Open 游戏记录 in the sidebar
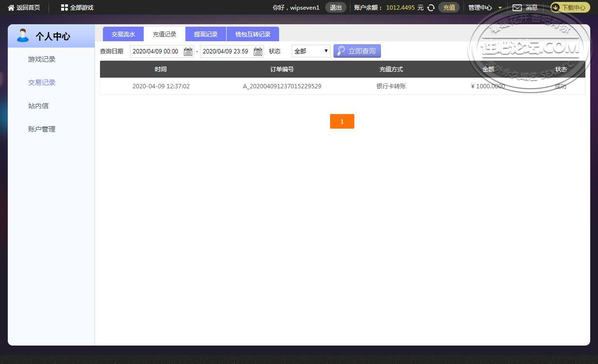This screenshot has height=364, width=598. tap(42, 59)
